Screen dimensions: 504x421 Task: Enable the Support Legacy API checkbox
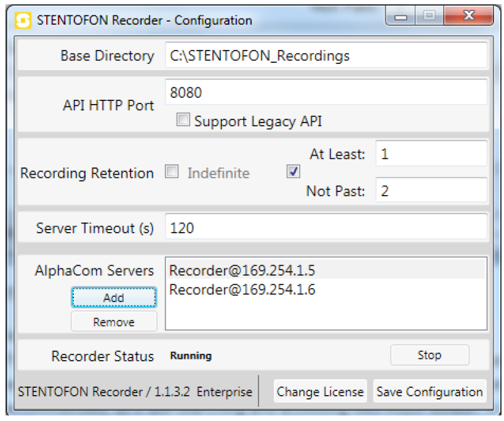point(183,121)
